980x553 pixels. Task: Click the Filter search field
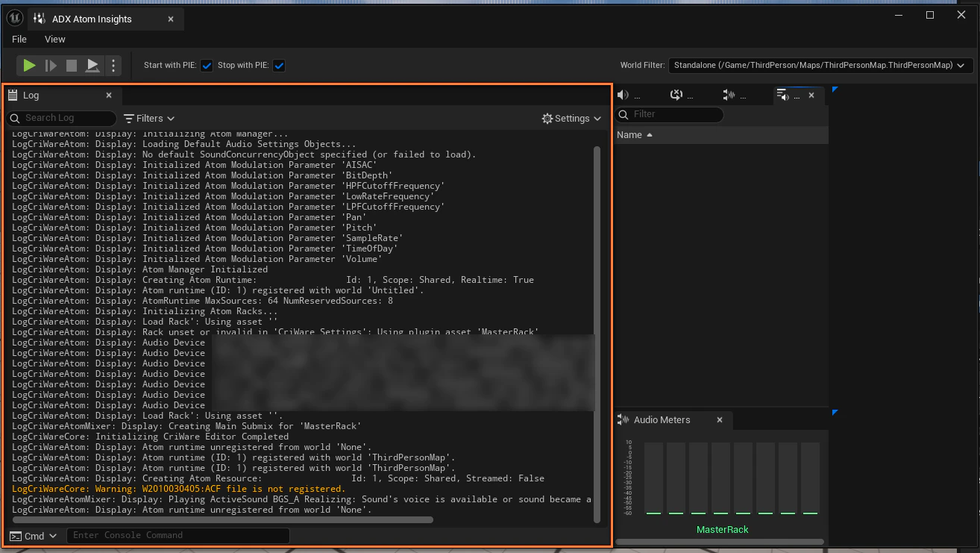669,114
